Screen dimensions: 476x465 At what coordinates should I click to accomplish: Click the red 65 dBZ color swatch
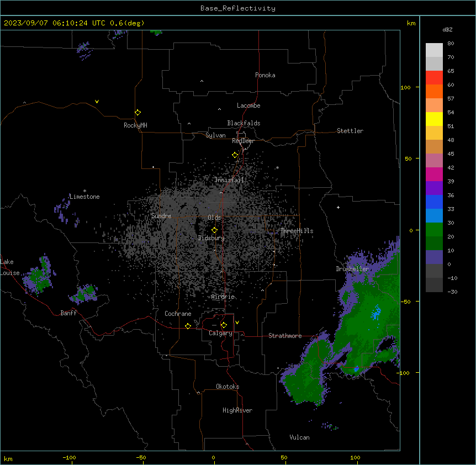click(434, 77)
